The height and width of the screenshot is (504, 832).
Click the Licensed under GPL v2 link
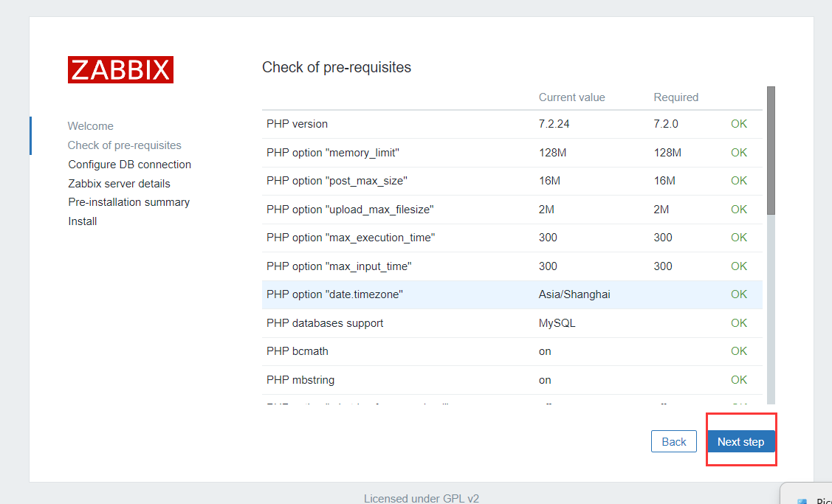[x=422, y=498]
